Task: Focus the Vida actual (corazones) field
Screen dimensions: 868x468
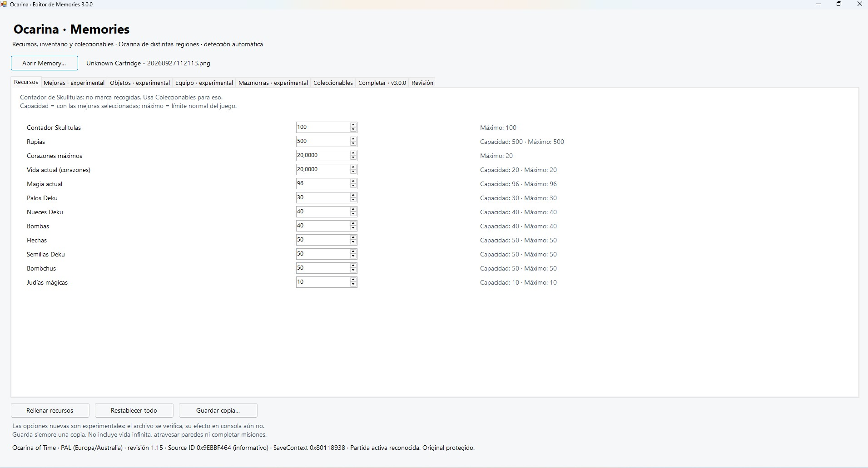Action: tap(322, 169)
